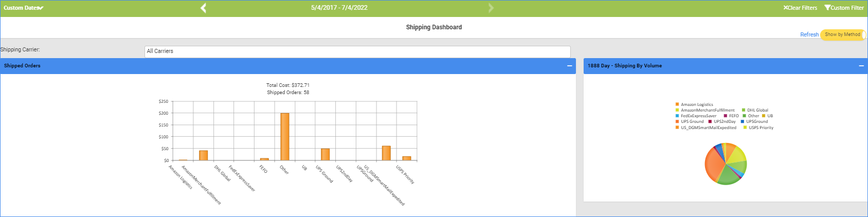Go to next date range arrow
The width and height of the screenshot is (868, 217).
click(491, 8)
